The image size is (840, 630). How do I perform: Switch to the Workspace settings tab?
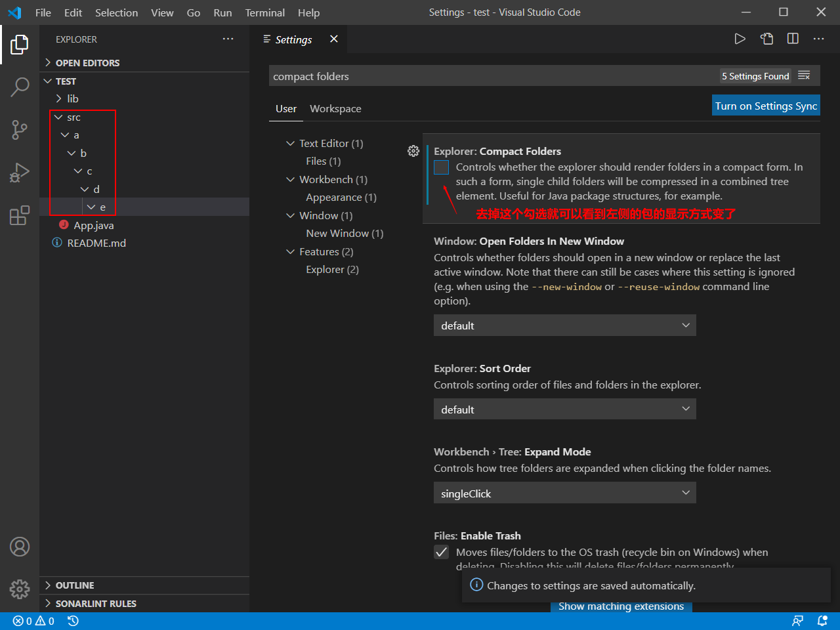click(335, 109)
